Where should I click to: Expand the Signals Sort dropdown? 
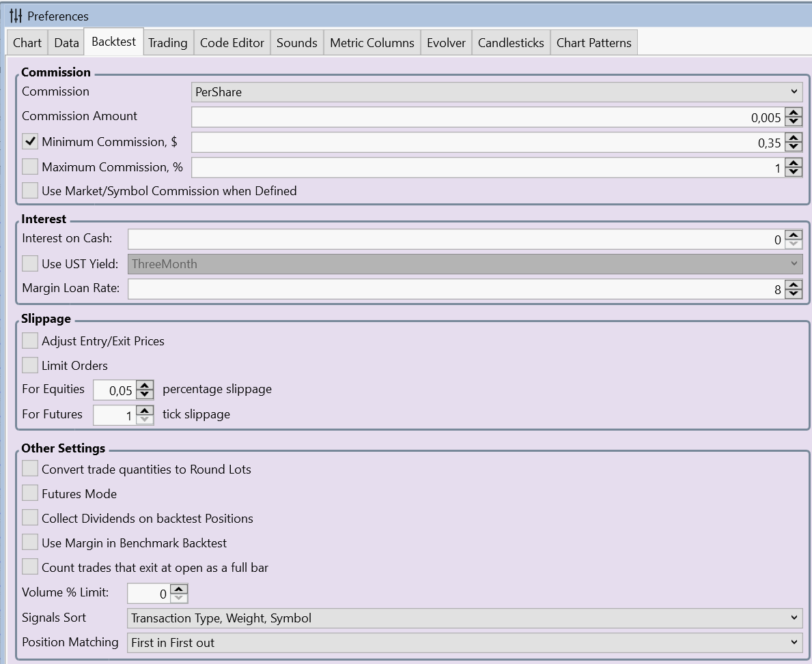464,618
